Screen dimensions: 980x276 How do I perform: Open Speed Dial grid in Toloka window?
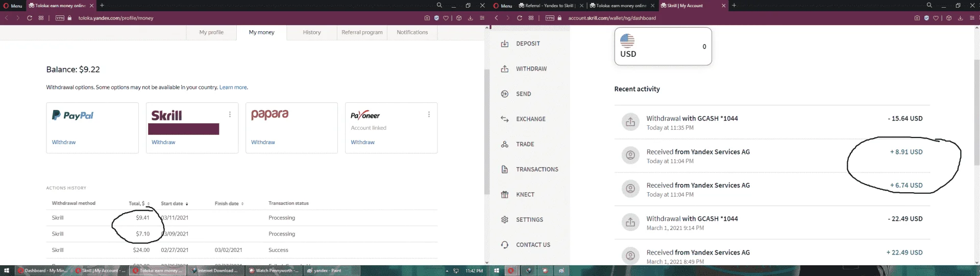(x=41, y=18)
